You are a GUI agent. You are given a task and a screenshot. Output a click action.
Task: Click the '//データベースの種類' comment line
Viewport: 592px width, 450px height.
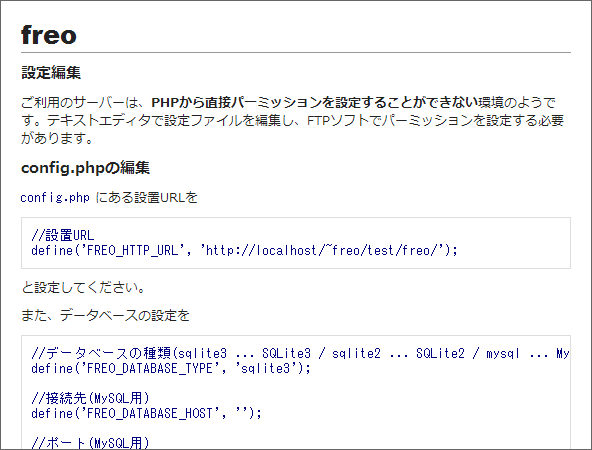(x=300, y=353)
